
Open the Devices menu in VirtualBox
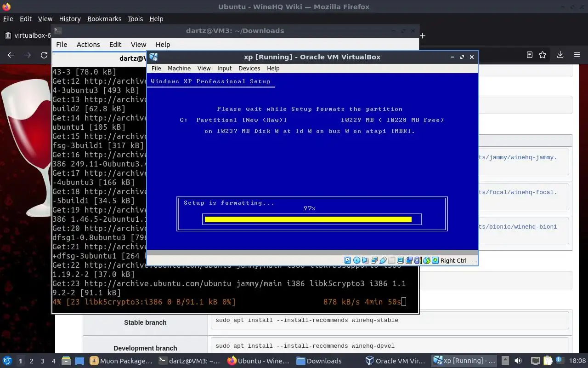pyautogui.click(x=249, y=68)
